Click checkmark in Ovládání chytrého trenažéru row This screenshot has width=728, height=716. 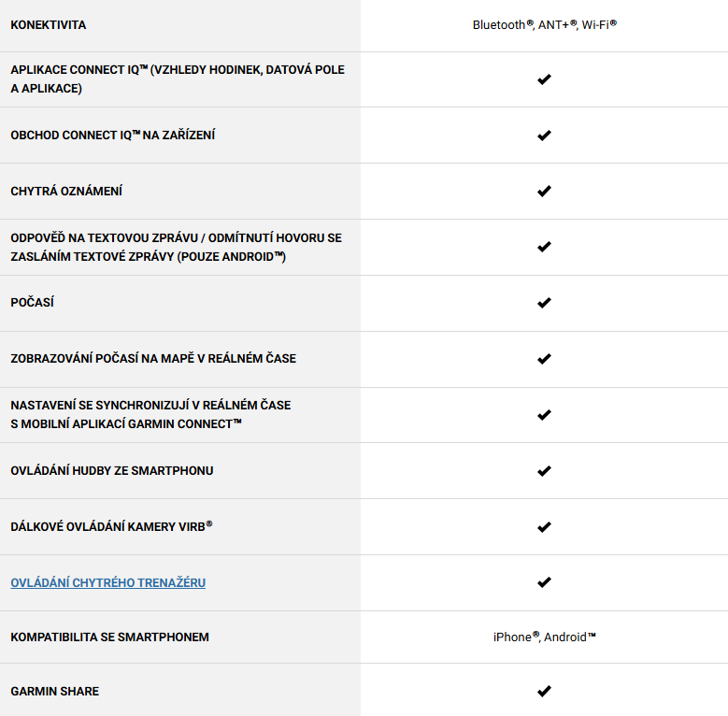click(x=544, y=582)
